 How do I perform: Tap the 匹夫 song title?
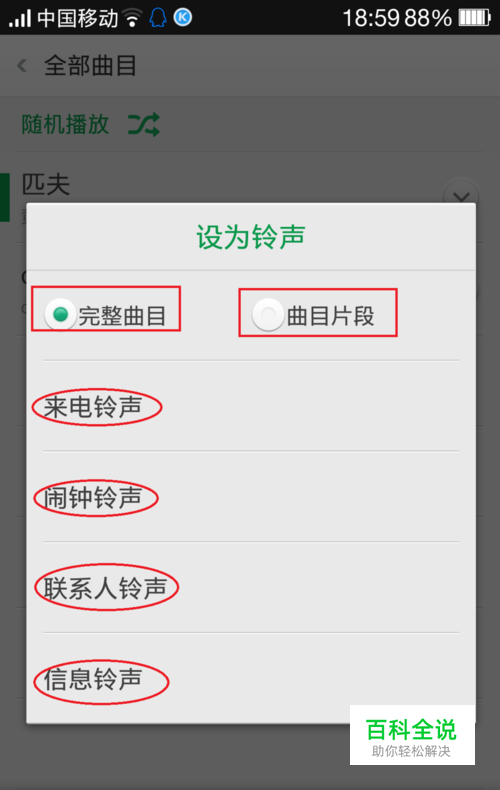pos(46,184)
